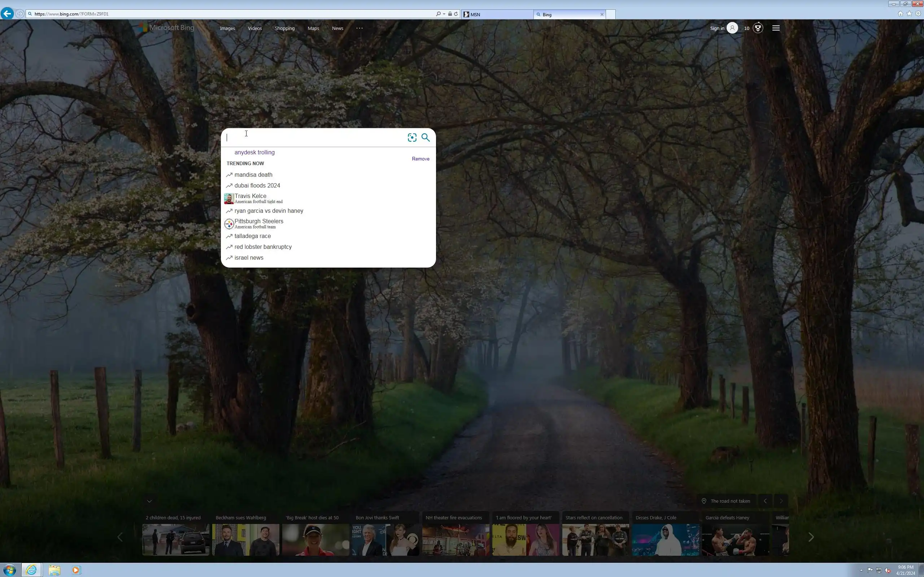
Task: Open Windows Start menu orb
Action: coord(9,570)
